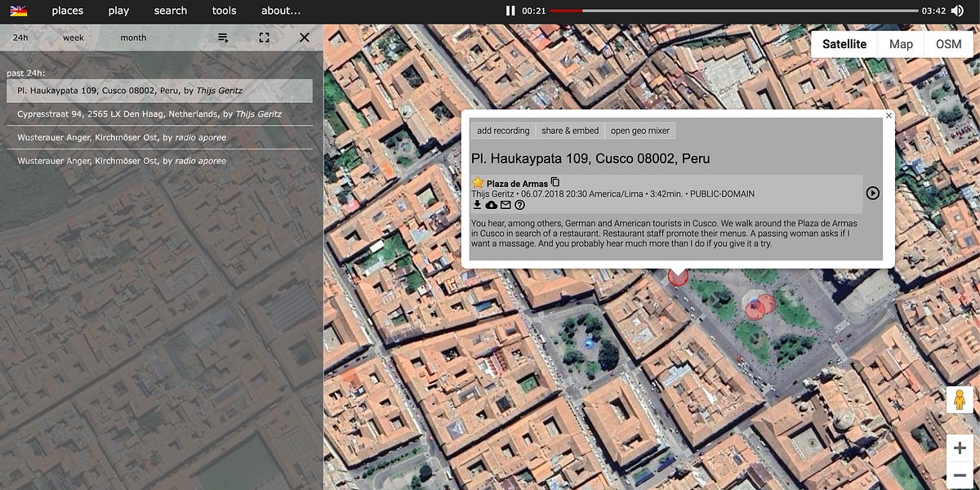The width and height of the screenshot is (980, 490).
Task: Switch to the Map view
Action: 901,44
